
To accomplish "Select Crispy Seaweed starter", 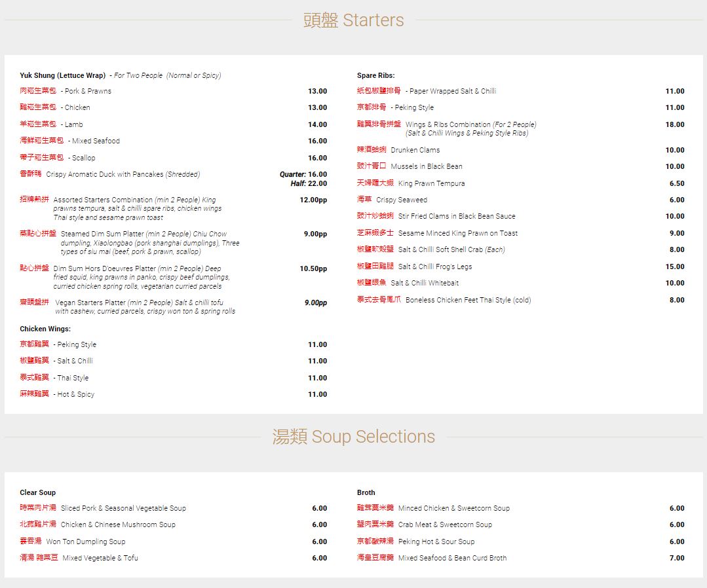I will click(401, 200).
